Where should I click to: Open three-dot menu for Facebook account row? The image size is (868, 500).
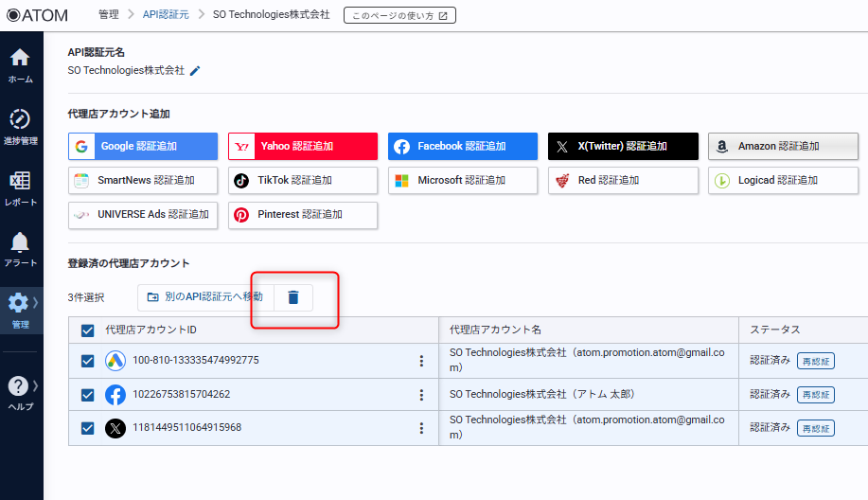(421, 395)
